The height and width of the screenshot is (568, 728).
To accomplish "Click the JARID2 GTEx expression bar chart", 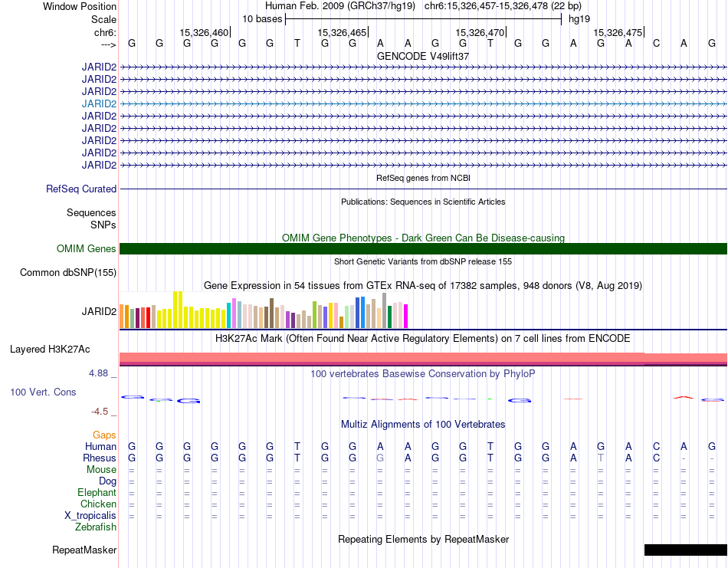I will pos(264,310).
